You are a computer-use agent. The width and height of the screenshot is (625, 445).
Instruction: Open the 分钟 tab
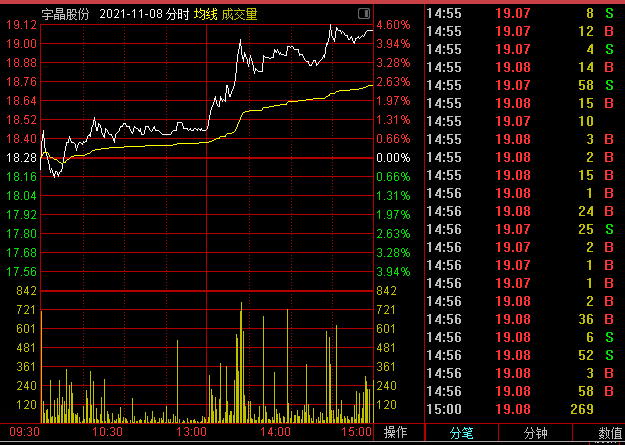[x=535, y=433]
